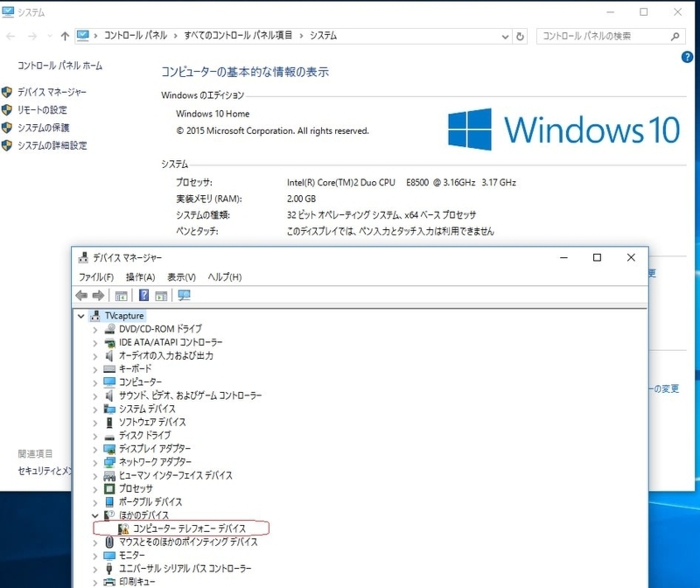700x588 pixels.
Task: Expand the ソフトウェア デバイス node
Action: 95,422
